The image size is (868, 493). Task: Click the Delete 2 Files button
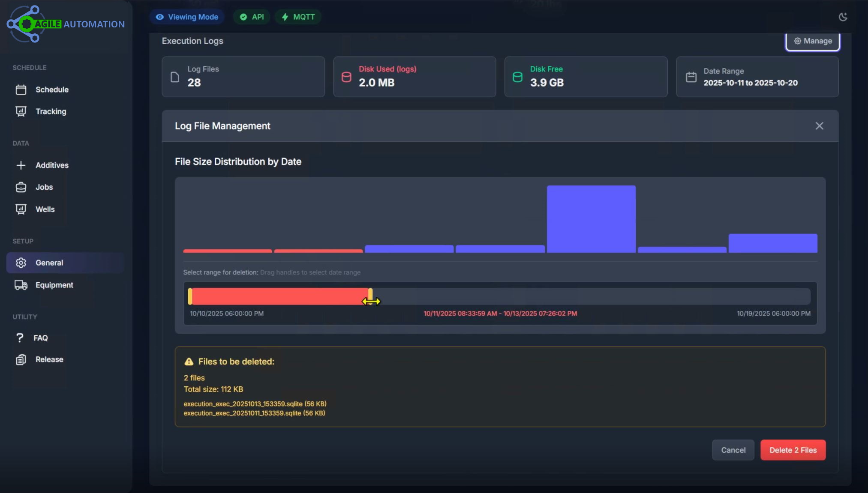tap(793, 450)
